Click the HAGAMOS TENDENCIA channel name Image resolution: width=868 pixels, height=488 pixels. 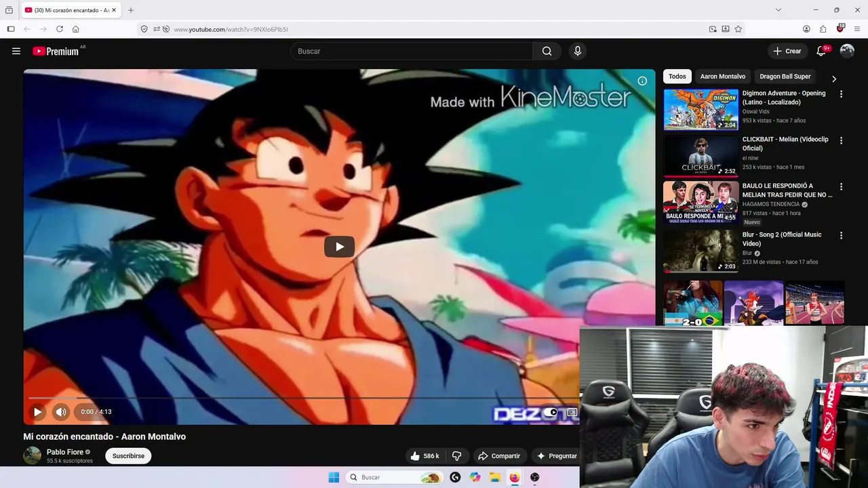771,204
